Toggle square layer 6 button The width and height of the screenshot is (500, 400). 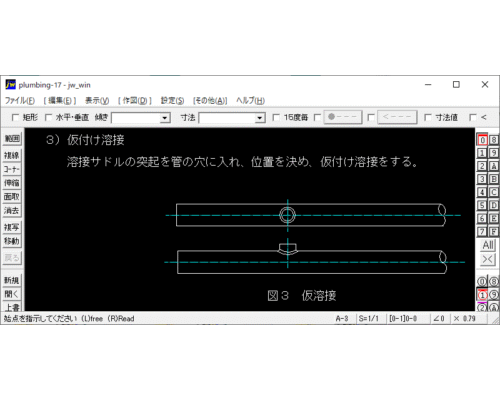(482, 218)
